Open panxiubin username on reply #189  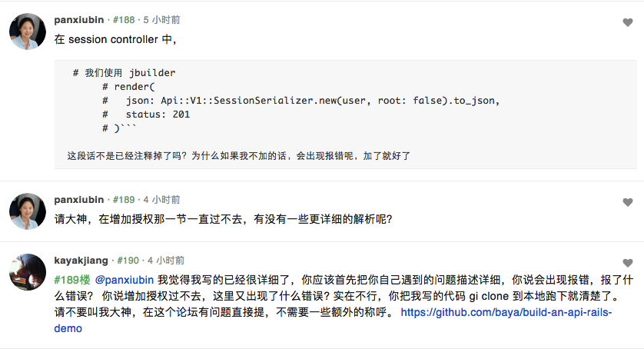(79, 200)
